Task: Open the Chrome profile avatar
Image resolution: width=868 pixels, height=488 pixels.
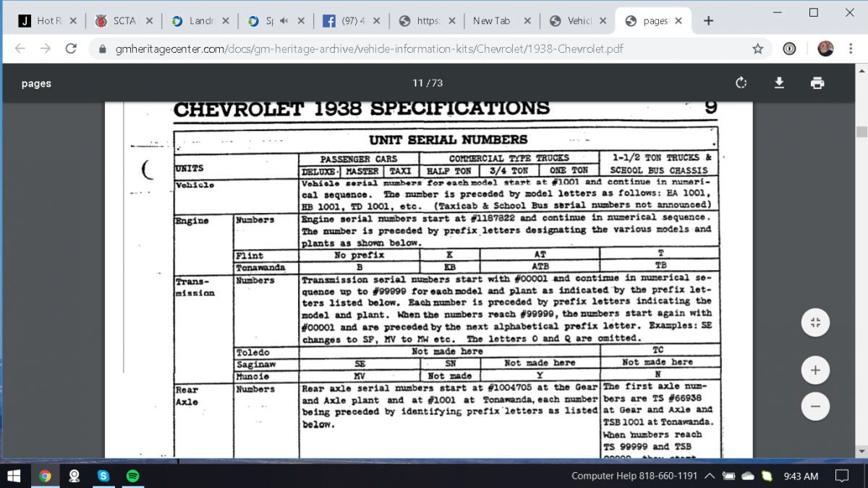Action: [825, 49]
